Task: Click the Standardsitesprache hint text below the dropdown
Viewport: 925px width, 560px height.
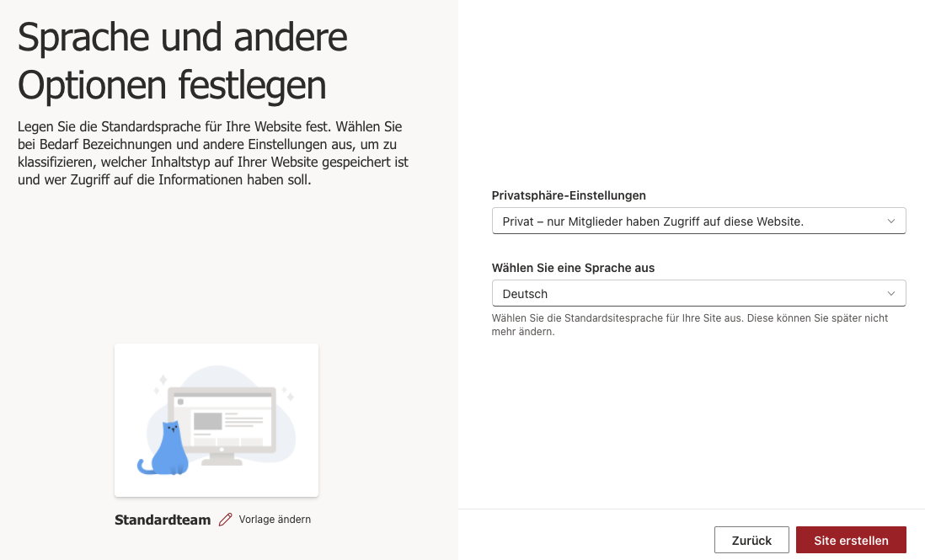Action: coord(689,325)
